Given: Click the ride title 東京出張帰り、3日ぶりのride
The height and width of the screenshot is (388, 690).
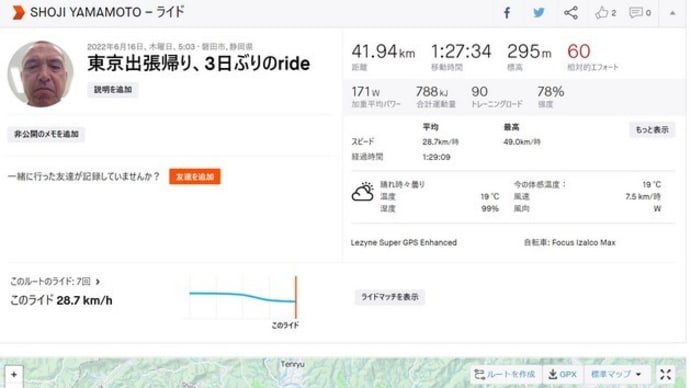Looking at the screenshot, I should pyautogui.click(x=198, y=63).
